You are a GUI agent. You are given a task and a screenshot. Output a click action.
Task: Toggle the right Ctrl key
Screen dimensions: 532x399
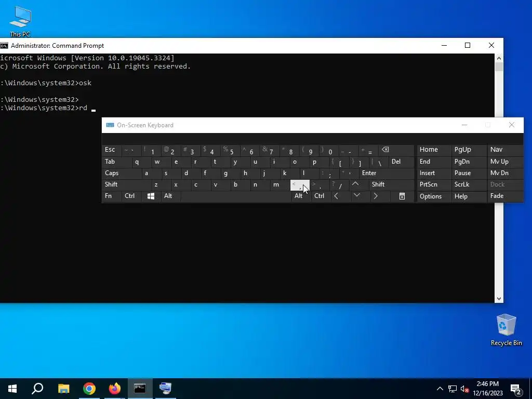(321, 196)
